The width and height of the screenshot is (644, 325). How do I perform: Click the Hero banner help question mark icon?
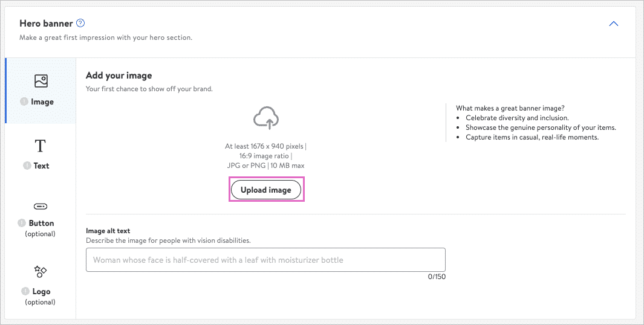(x=80, y=24)
